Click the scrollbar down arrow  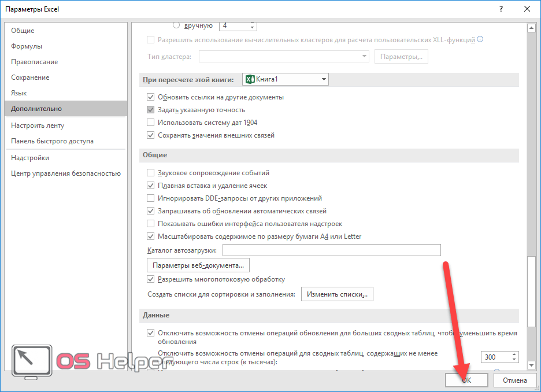(x=531, y=365)
